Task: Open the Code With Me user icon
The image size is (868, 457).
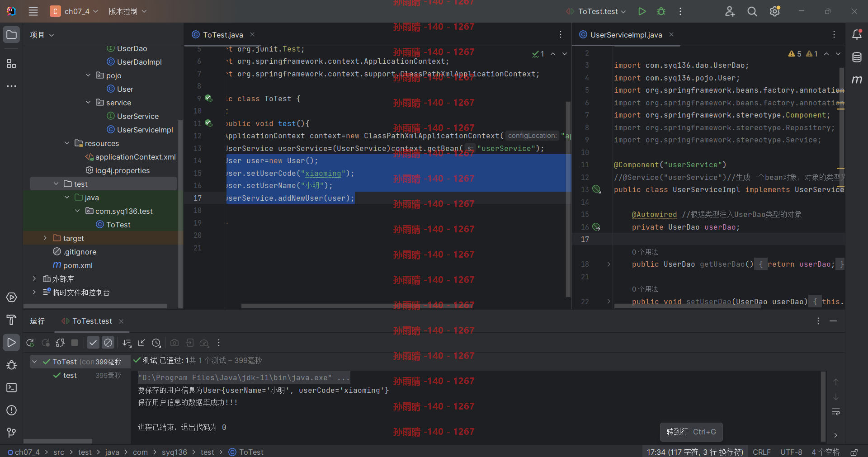Action: point(730,11)
